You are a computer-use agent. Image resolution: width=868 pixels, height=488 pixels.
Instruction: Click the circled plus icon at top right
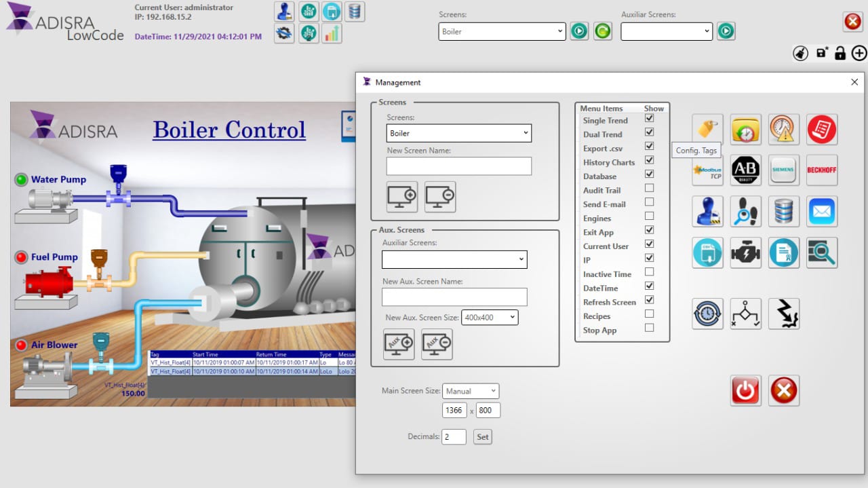pos(859,53)
